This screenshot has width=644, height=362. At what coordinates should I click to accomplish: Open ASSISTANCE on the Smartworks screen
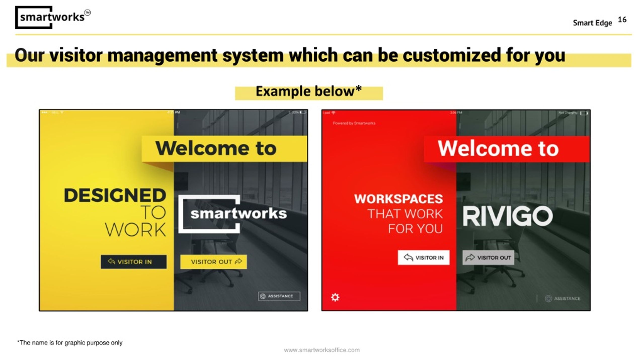click(x=279, y=296)
